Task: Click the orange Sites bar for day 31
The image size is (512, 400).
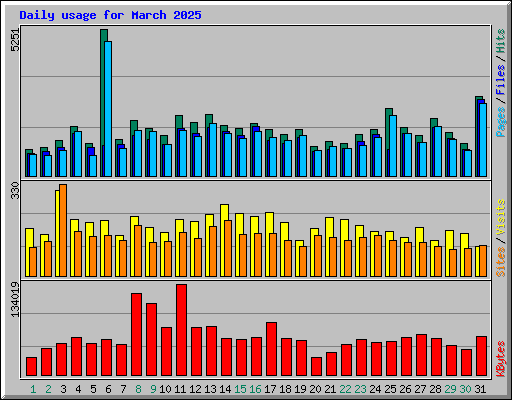Action: (x=483, y=261)
